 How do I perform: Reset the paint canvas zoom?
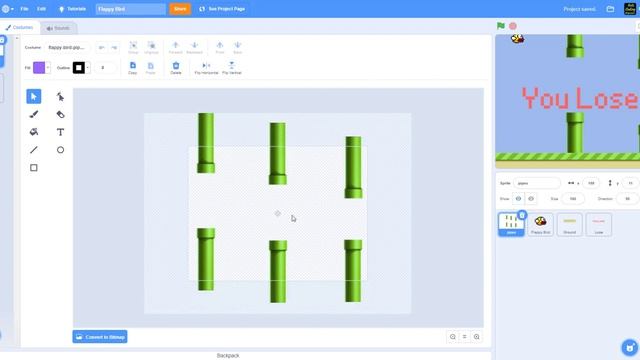point(464,337)
